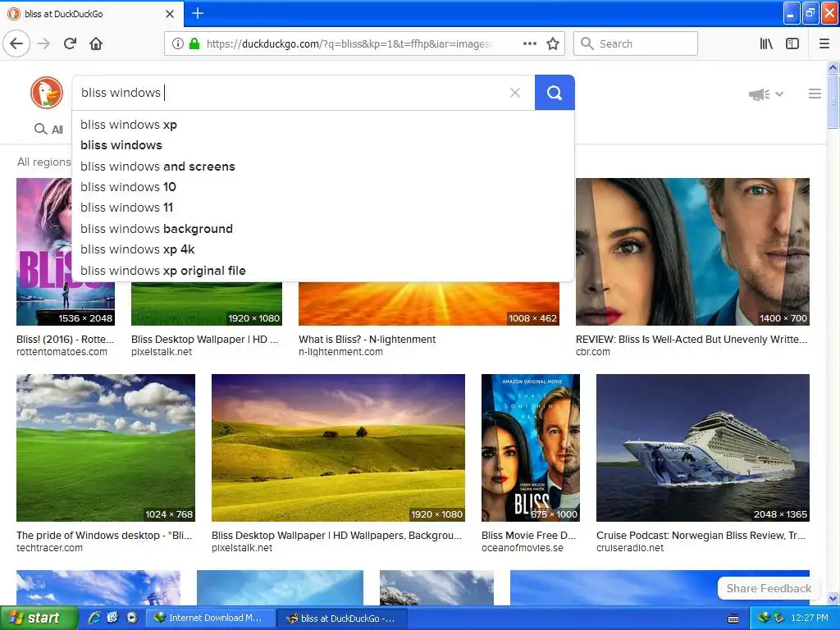Focus the Firefox Search box
Viewport: 840px width, 630px height.
tap(636, 44)
